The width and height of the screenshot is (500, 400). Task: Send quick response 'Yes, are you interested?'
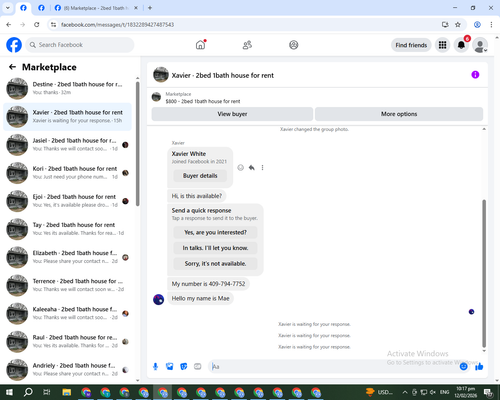coord(215,232)
